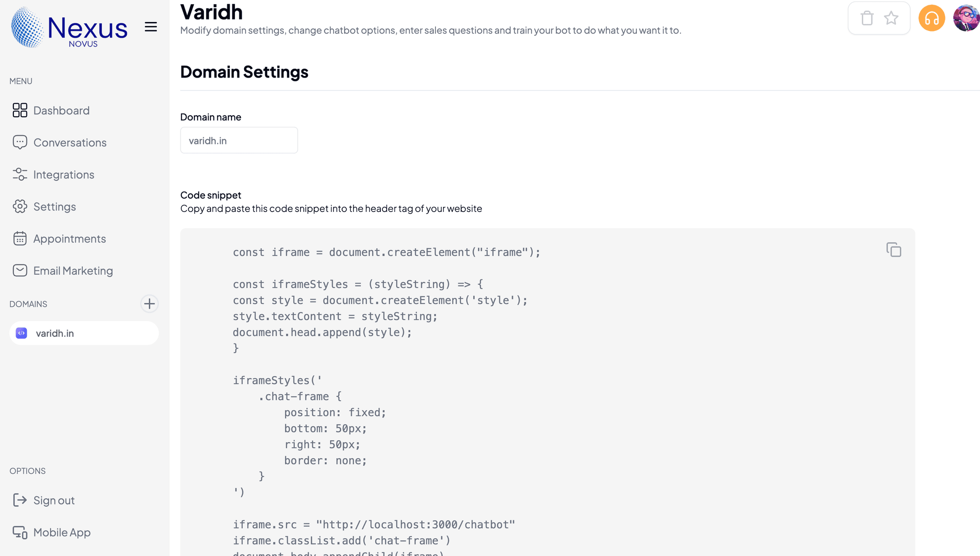The height and width of the screenshot is (556, 980).
Task: Go to Conversations page
Action: (70, 143)
